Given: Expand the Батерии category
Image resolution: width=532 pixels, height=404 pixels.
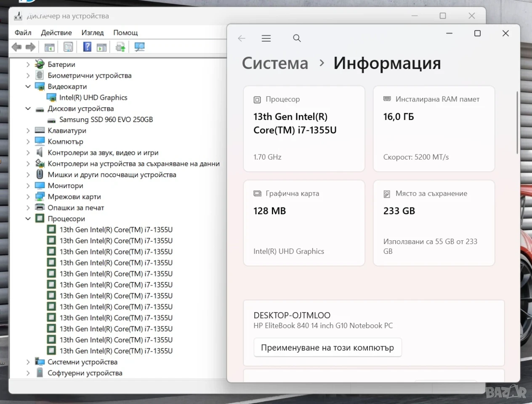Looking at the screenshot, I should coord(28,64).
